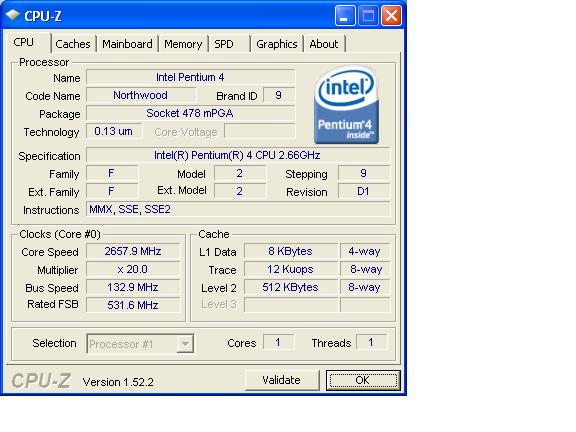Viewport: 576px width, 432px height.
Task: Click the Trace cache 12 Kuops value
Action: tap(291, 269)
